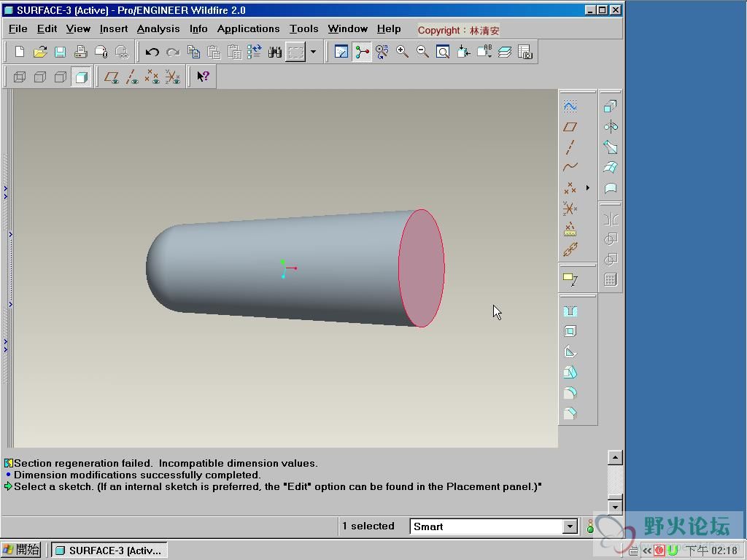Click the Revolve tool icon
The height and width of the screenshot is (560, 747).
(x=611, y=127)
